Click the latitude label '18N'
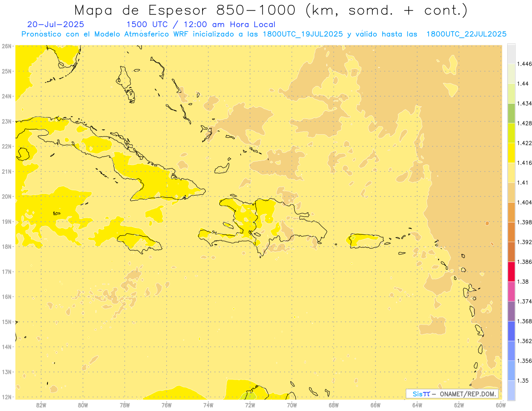 [7, 247]
